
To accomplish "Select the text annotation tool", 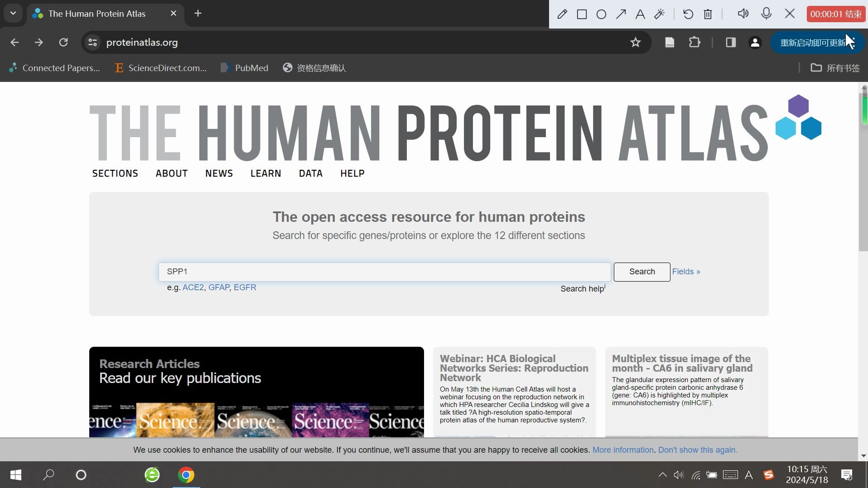I will point(640,14).
